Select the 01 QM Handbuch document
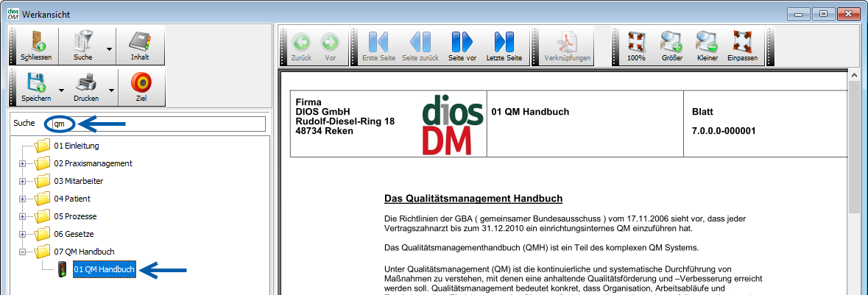Viewport: 868px width, 295px height. (104, 270)
